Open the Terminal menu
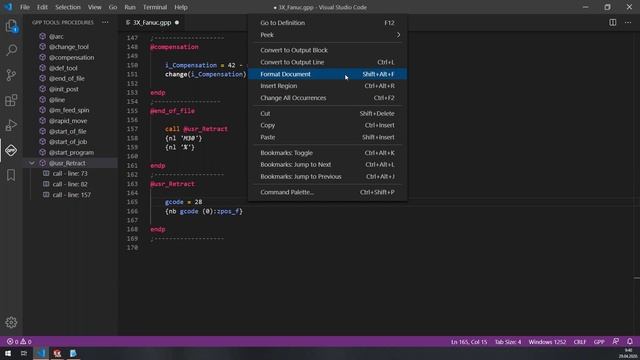The height and width of the screenshot is (360, 640). pos(155,7)
